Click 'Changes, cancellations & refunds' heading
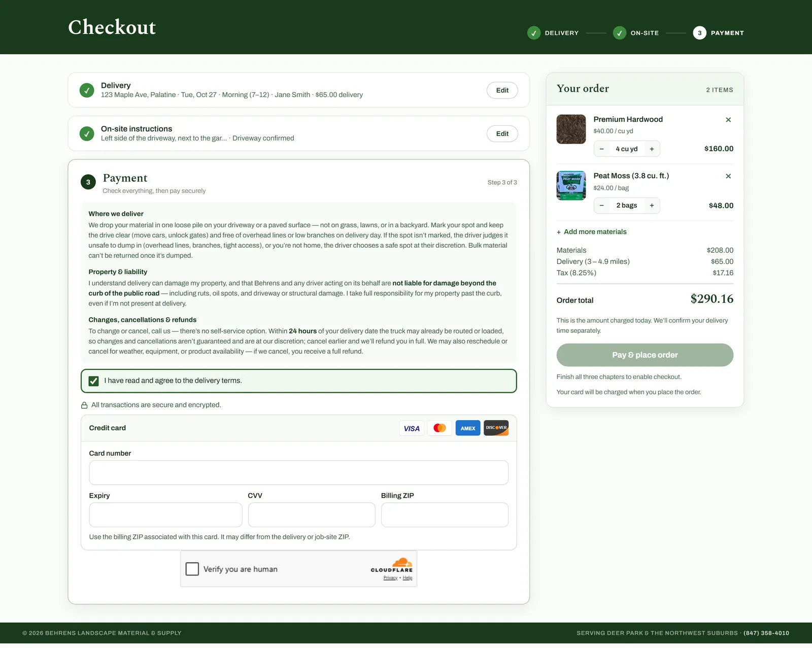The height and width of the screenshot is (648, 812). [142, 320]
